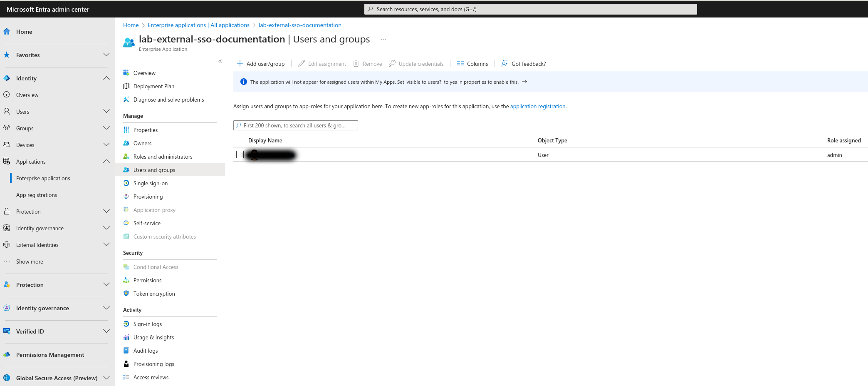Click the users and groups search field
Viewport: 868px width, 386px height.
(295, 125)
